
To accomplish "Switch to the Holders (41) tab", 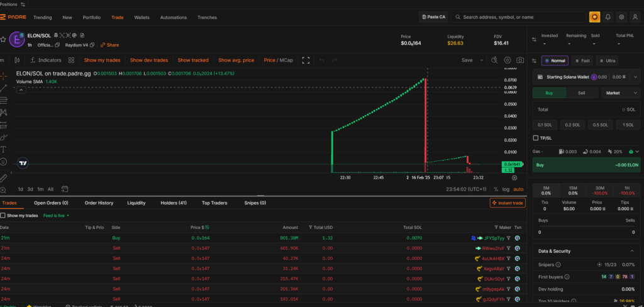I will pyautogui.click(x=174, y=203).
